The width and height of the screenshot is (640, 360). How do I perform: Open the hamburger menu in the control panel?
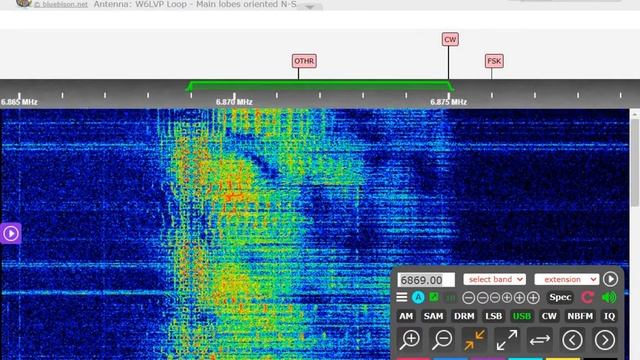(402, 297)
